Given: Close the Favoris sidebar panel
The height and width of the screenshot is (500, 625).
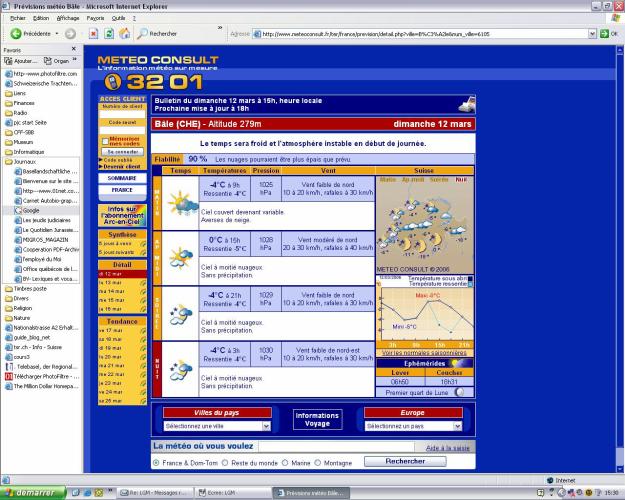Looking at the screenshot, I should 74,49.
